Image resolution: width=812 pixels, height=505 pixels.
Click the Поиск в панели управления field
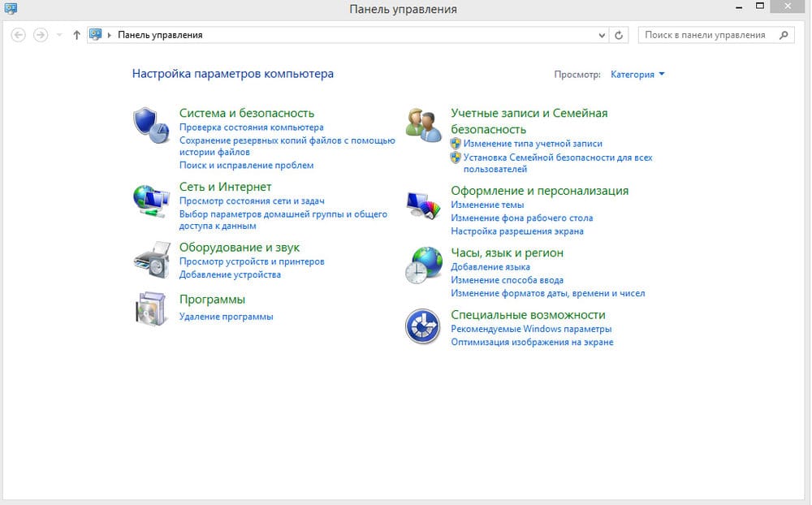click(x=706, y=35)
